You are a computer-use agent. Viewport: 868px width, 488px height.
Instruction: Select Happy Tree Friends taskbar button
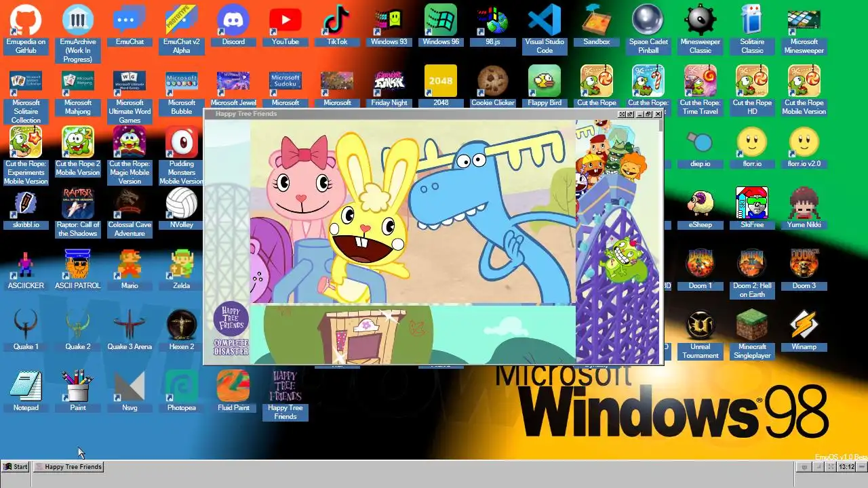68,466
